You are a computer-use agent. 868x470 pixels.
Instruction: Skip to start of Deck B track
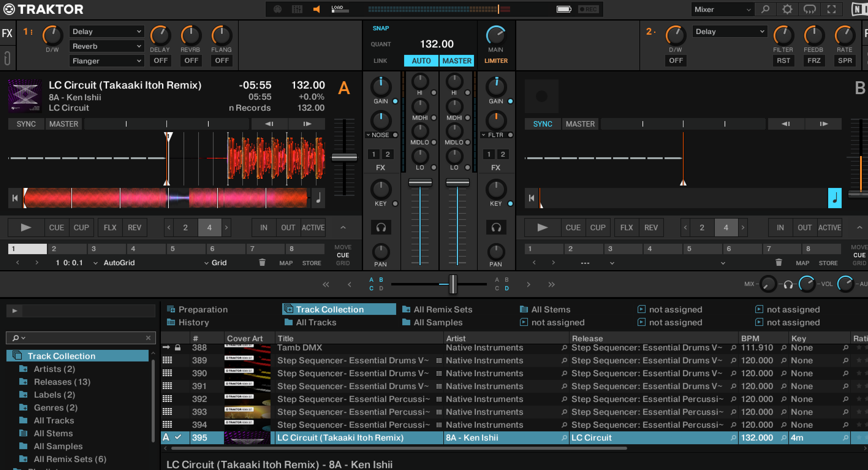click(x=531, y=198)
